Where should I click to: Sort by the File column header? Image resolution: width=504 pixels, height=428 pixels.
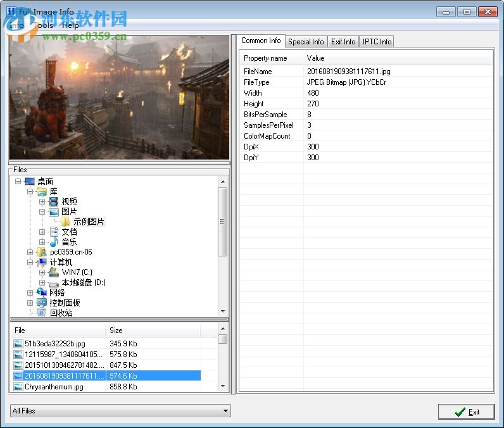pyautogui.click(x=58, y=330)
